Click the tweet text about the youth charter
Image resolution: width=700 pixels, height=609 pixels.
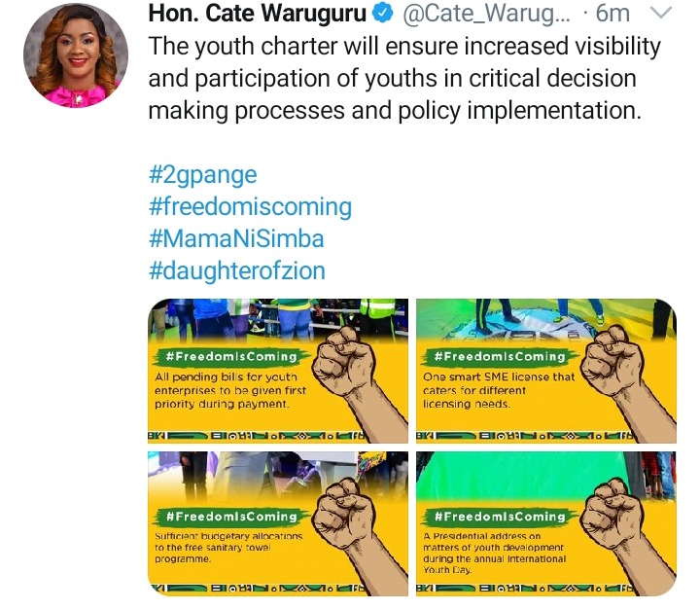(404, 79)
